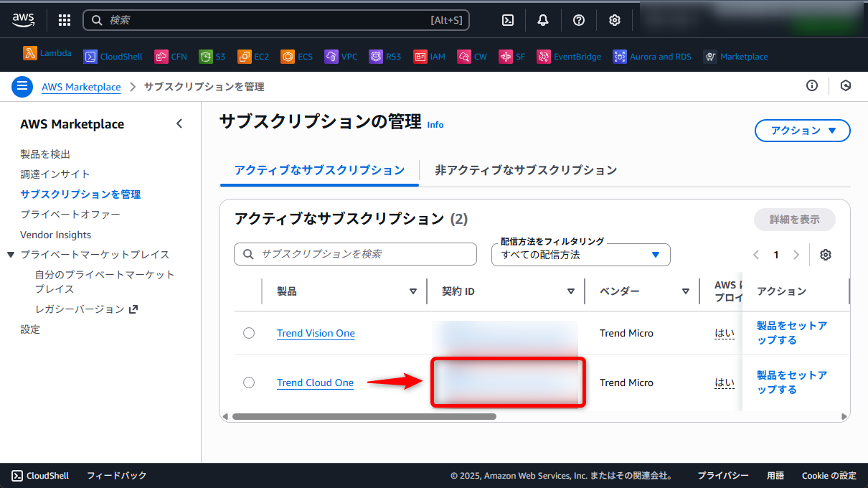The height and width of the screenshot is (488, 868).
Task: Open the Marketplace favorite shortcut
Action: tap(735, 57)
